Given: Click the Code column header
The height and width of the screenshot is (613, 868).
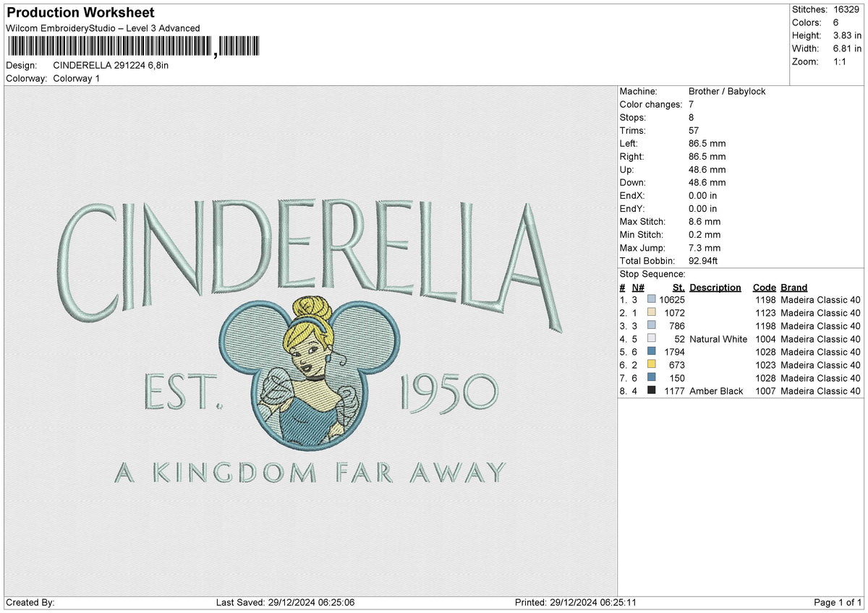Looking at the screenshot, I should 764,287.
